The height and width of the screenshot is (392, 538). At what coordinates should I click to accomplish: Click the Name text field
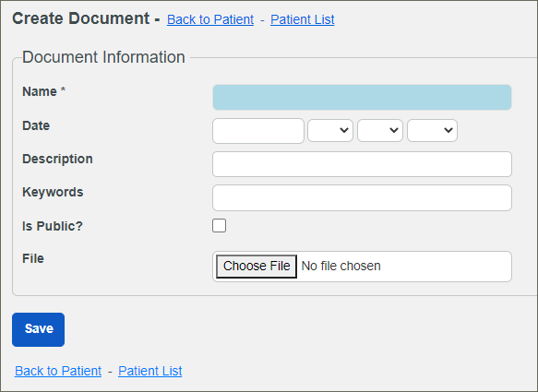click(362, 98)
